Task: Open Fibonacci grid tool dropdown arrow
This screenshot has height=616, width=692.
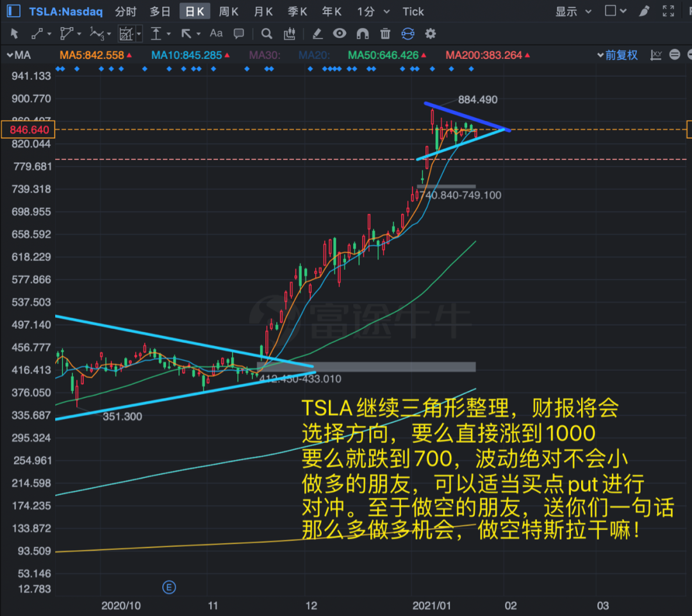Action: (x=138, y=34)
